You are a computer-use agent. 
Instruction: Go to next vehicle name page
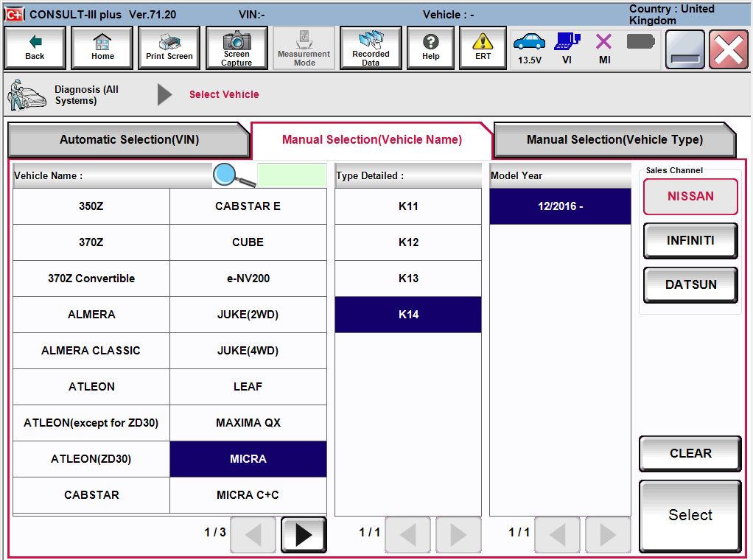click(x=304, y=534)
